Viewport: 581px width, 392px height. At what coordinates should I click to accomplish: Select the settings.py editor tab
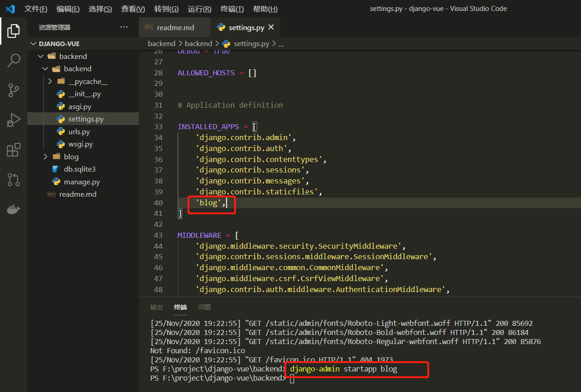(x=246, y=27)
